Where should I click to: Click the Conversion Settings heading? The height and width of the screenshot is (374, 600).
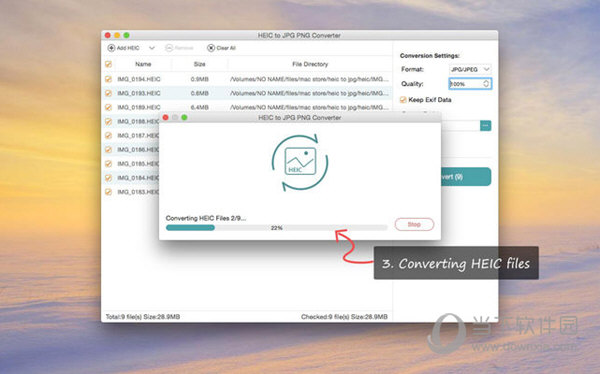point(430,56)
